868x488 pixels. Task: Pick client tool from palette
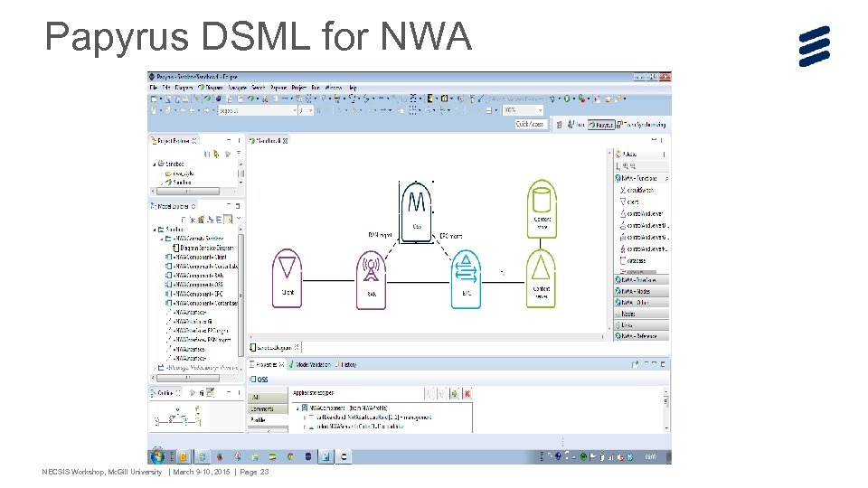tap(629, 202)
